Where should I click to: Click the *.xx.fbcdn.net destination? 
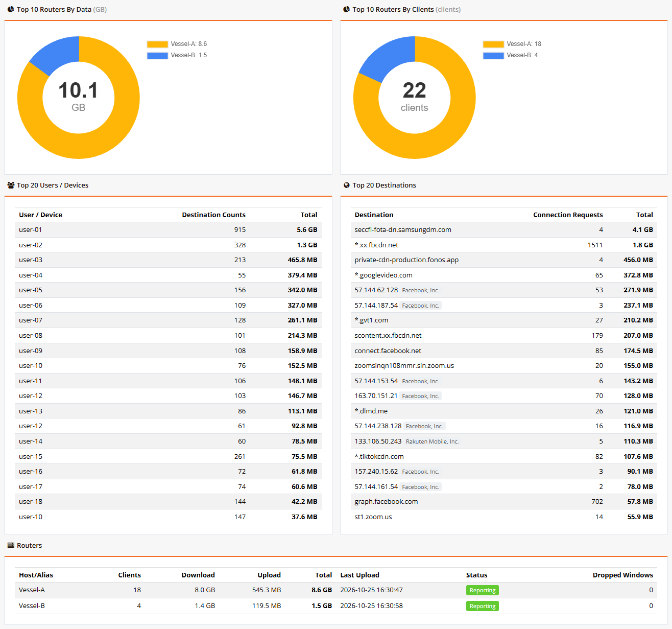tap(376, 245)
